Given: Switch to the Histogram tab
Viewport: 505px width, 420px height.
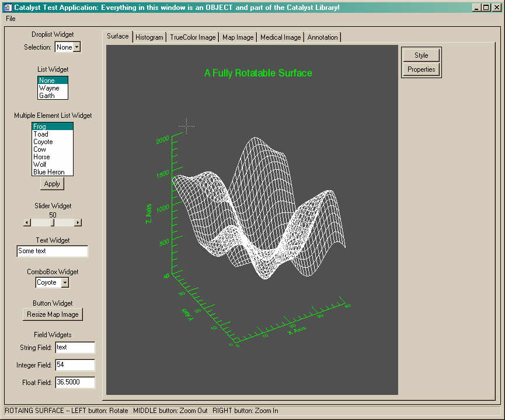Looking at the screenshot, I should point(149,37).
